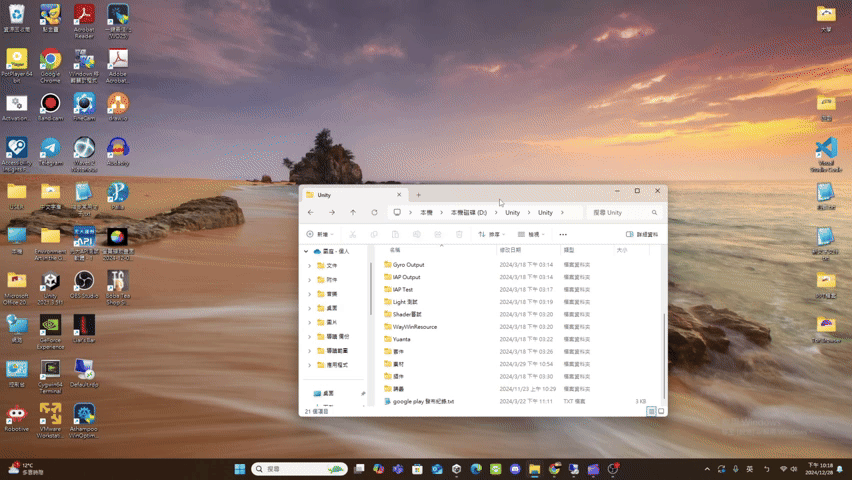
Task: Click the Back navigation arrow
Action: click(x=311, y=213)
